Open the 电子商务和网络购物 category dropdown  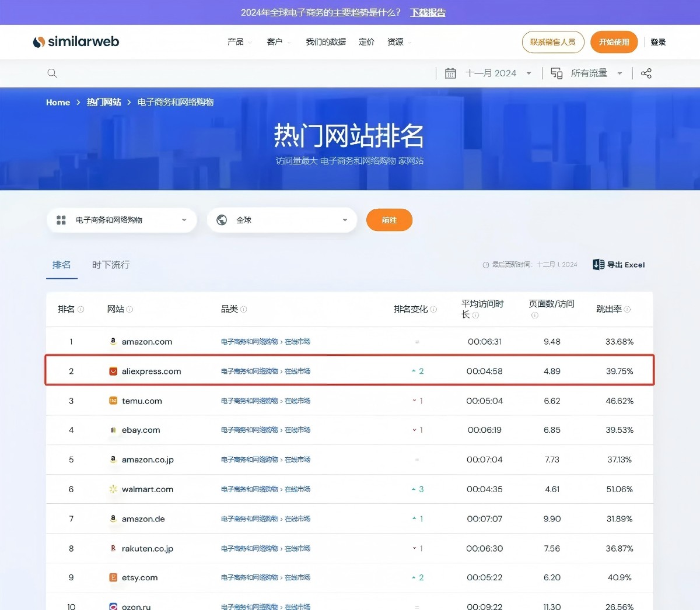(x=122, y=220)
